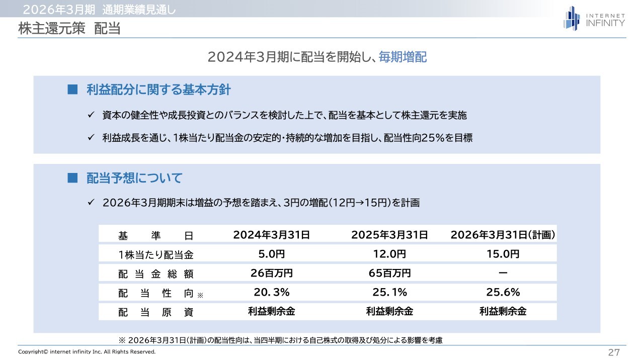
Task: Click the 15.0円 dividend per share cell
Action: point(503,254)
